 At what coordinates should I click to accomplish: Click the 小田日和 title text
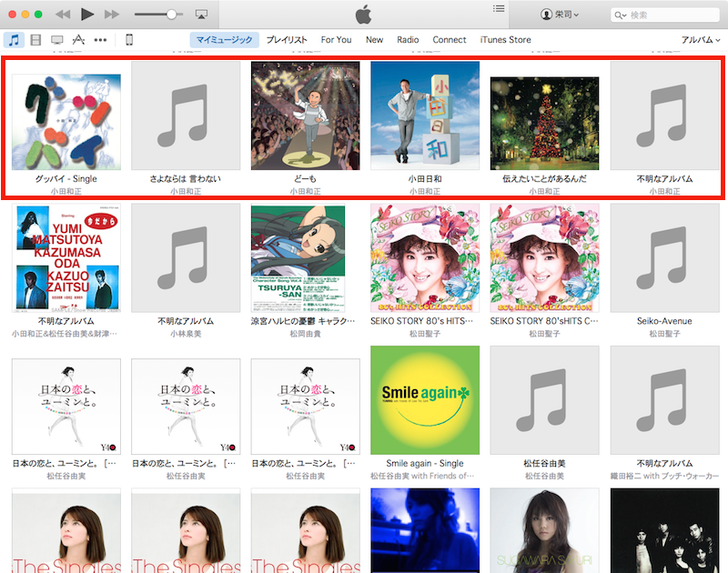[425, 178]
